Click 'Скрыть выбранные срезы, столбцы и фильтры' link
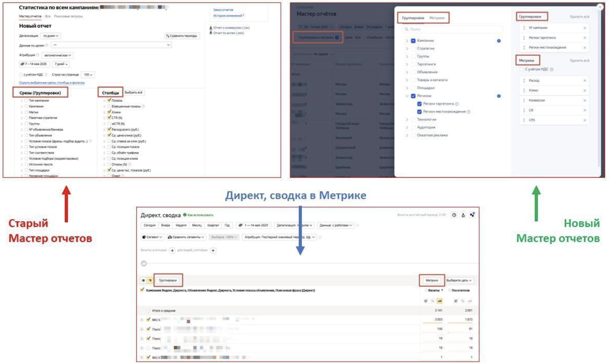Screen dimensions: 609x364 (52, 83)
